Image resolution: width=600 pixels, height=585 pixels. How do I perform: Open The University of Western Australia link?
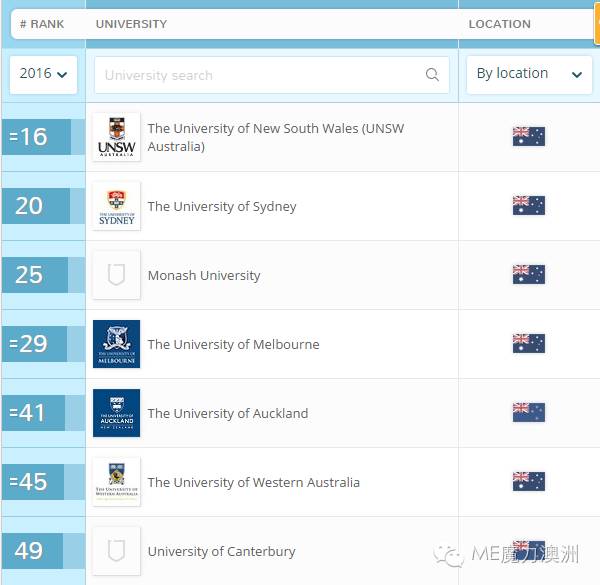[254, 482]
